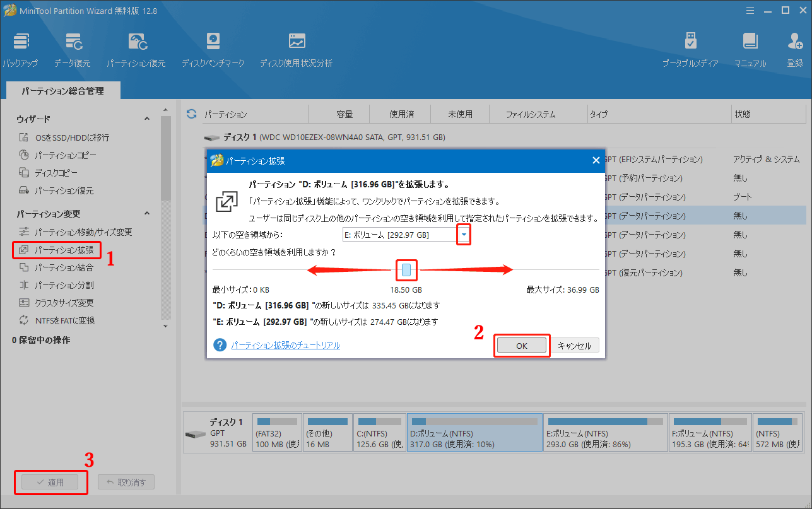Click the sidebar scroll-down arrow
This screenshot has width=812, height=509.
pos(166,326)
